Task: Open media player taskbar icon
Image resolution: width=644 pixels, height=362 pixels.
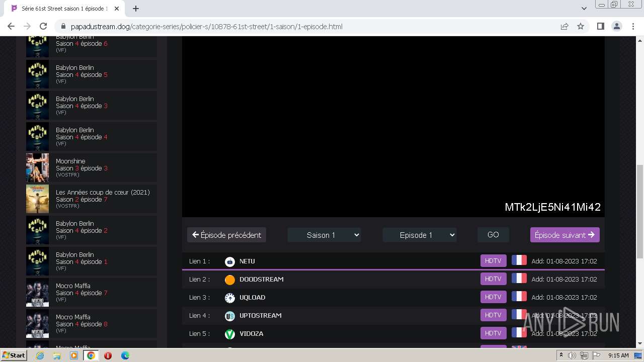Action: coord(74,355)
